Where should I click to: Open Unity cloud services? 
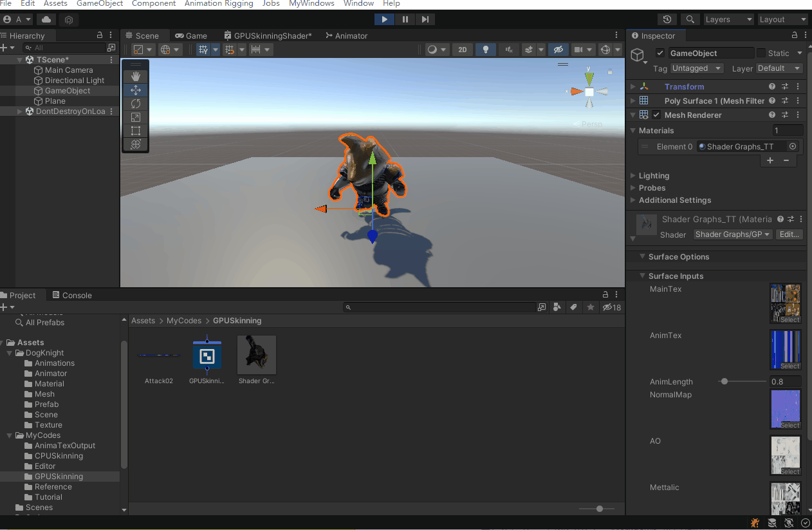(x=45, y=20)
